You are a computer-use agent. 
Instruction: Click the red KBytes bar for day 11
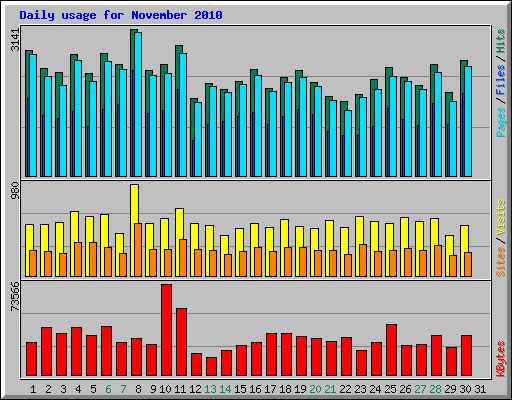[181, 342]
